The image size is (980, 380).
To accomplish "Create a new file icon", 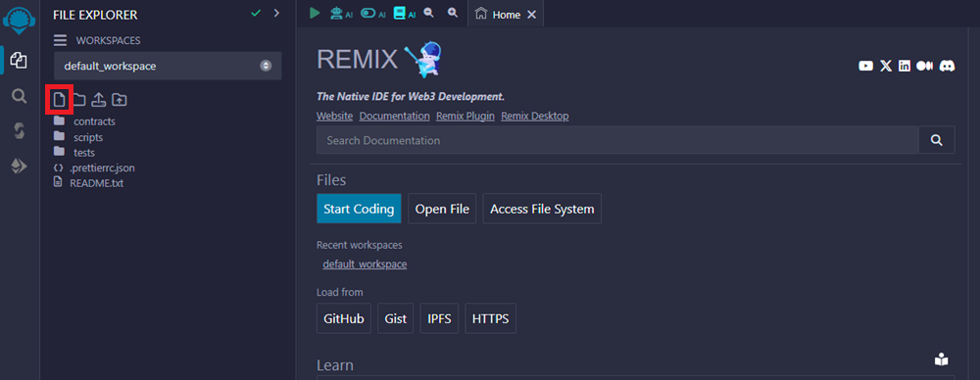I will coord(60,99).
